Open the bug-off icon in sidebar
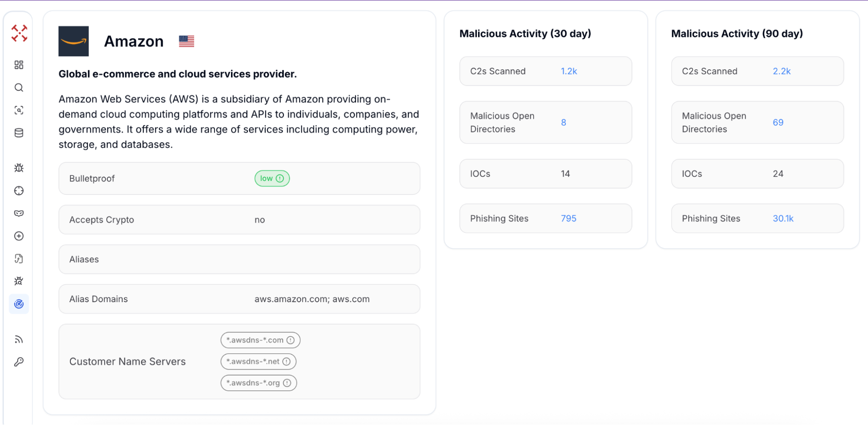Screen dimensions: 868x425 coord(19,281)
